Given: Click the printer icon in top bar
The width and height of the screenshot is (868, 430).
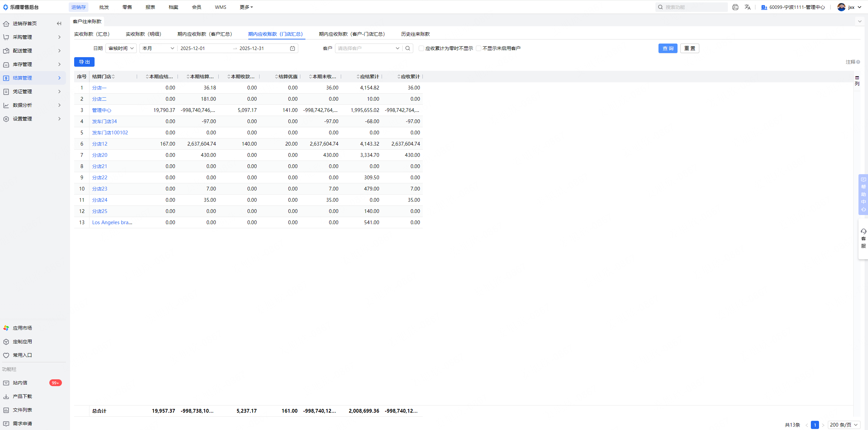Looking at the screenshot, I should tap(735, 7).
